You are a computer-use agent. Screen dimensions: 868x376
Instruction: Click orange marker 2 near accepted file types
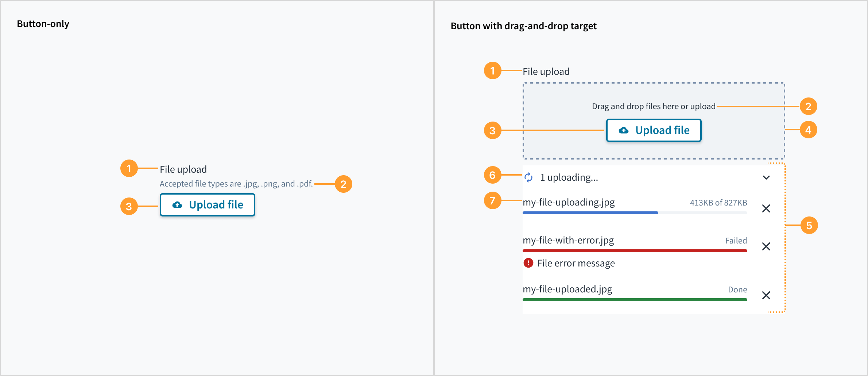click(343, 184)
